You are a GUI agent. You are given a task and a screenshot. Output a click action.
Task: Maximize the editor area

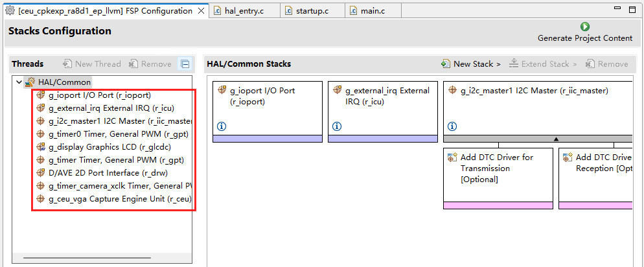(x=632, y=9)
